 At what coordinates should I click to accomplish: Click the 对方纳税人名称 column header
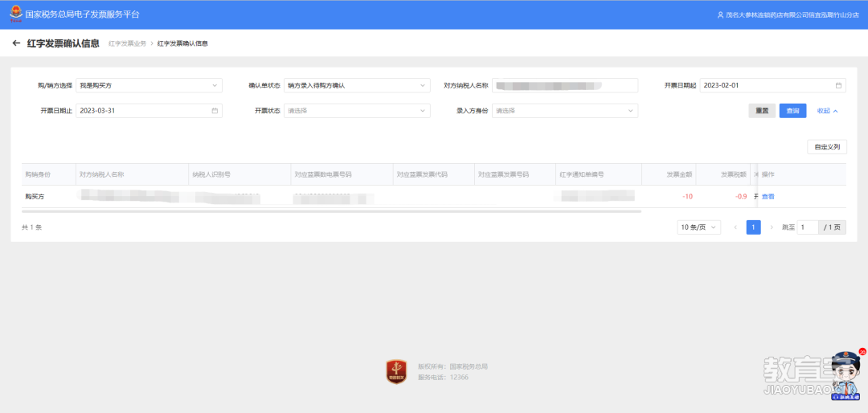(x=133, y=174)
